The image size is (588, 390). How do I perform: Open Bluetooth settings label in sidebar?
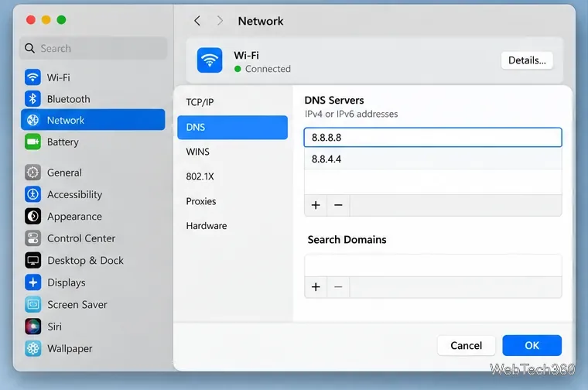pos(69,99)
